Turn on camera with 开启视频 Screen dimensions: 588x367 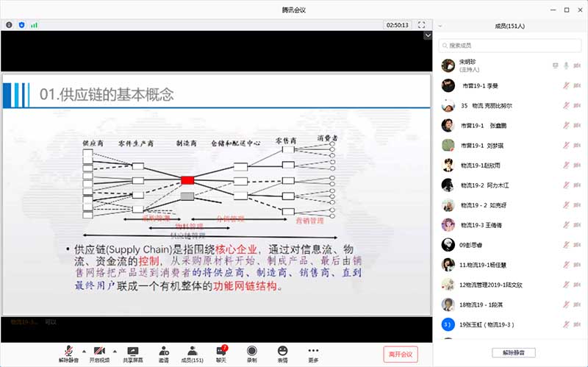tap(99, 354)
